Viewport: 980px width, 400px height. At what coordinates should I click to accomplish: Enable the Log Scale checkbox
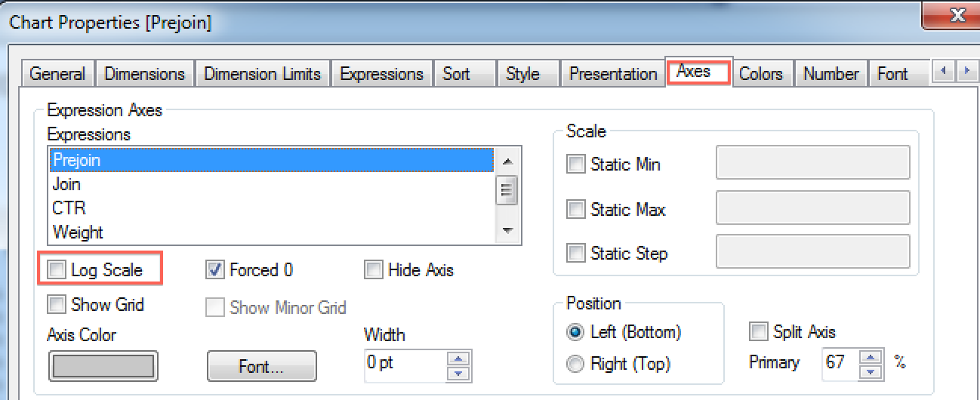click(x=57, y=270)
